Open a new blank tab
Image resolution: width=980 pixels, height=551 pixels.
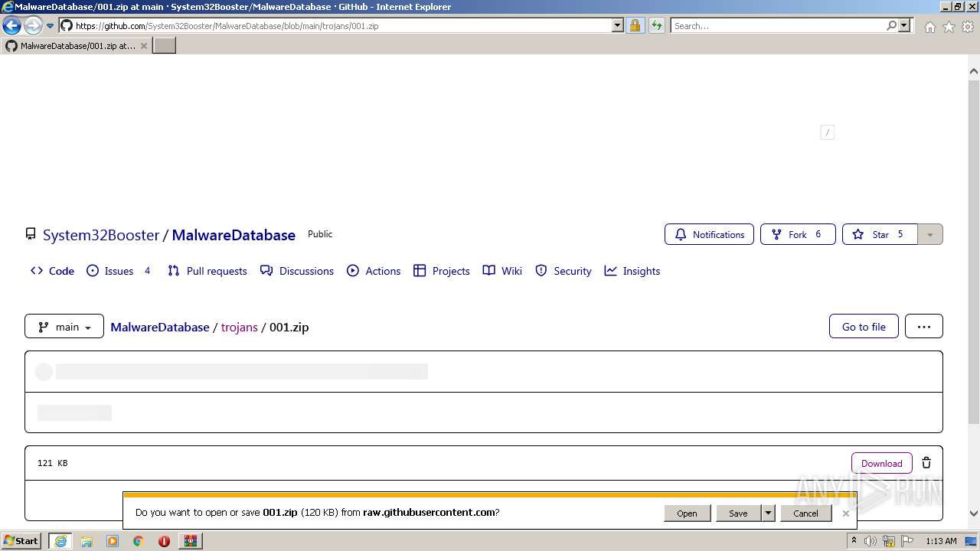point(165,45)
